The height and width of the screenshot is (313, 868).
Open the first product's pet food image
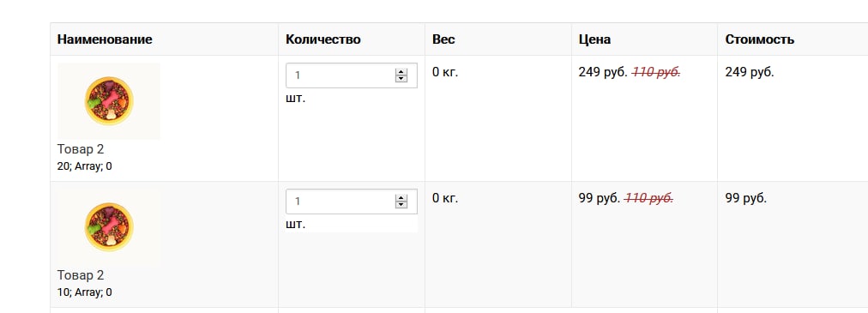tap(109, 100)
